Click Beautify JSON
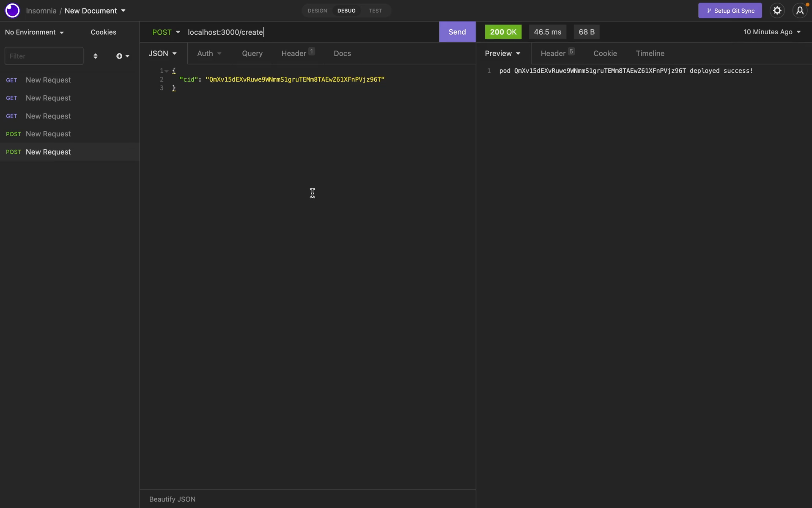 [172, 499]
